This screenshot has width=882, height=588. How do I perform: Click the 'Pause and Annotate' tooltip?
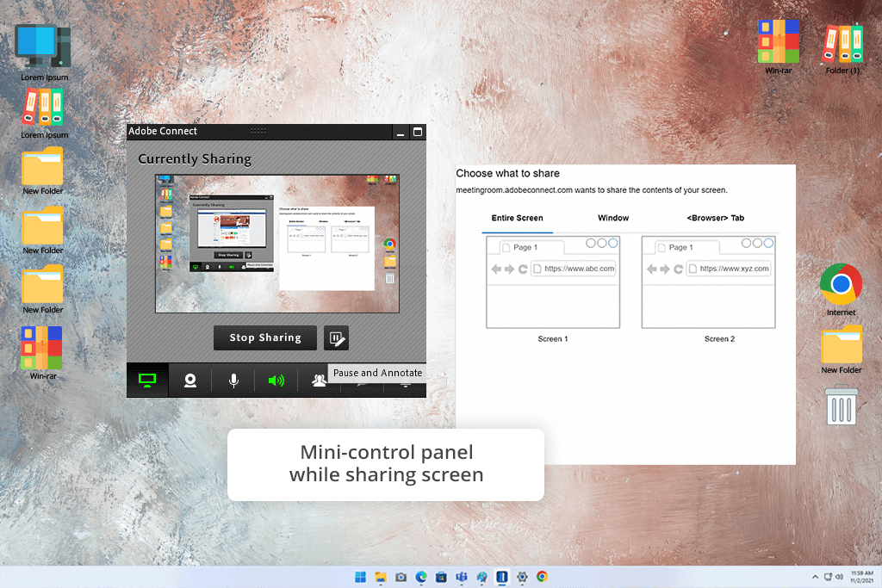click(x=377, y=373)
